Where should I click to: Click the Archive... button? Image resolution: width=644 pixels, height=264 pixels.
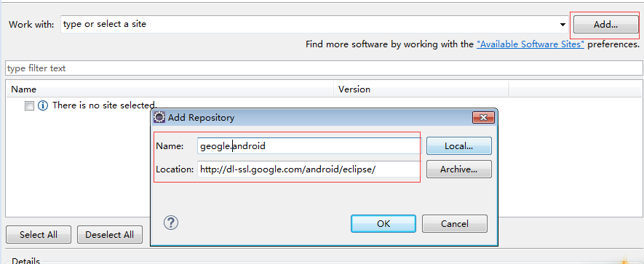point(458,169)
